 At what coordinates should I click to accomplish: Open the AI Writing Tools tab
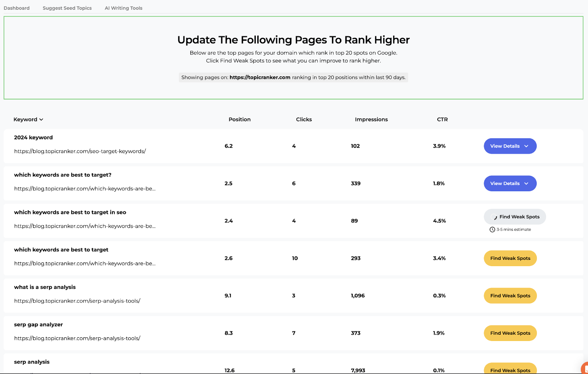tap(123, 8)
